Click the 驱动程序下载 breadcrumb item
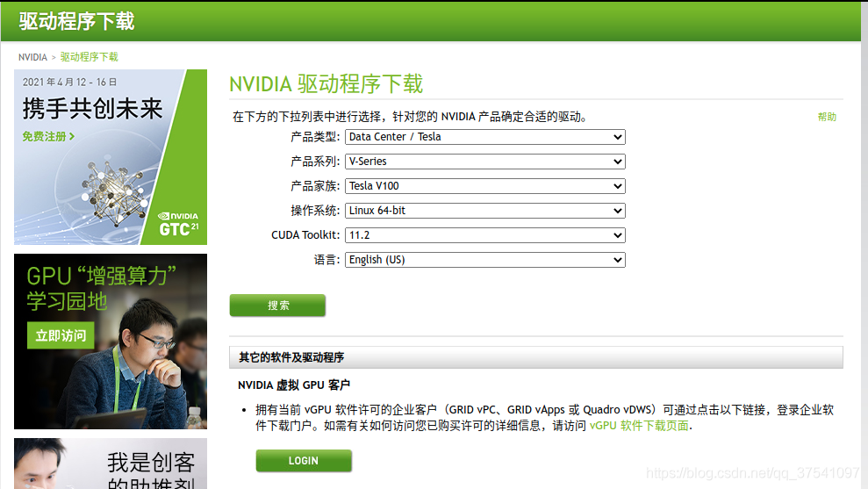The image size is (868, 489). [x=89, y=57]
